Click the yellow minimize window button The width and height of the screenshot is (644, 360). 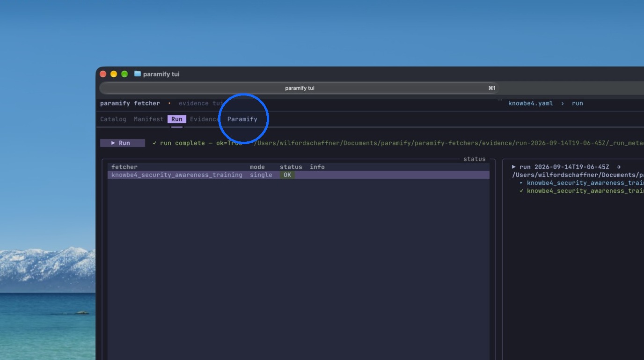114,74
